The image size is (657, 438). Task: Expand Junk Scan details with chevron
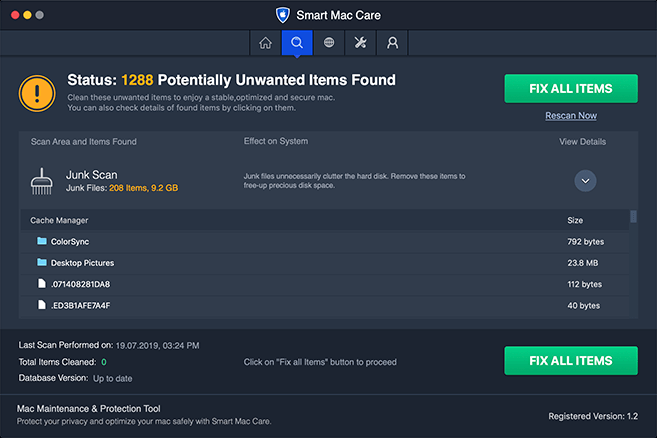click(x=586, y=180)
